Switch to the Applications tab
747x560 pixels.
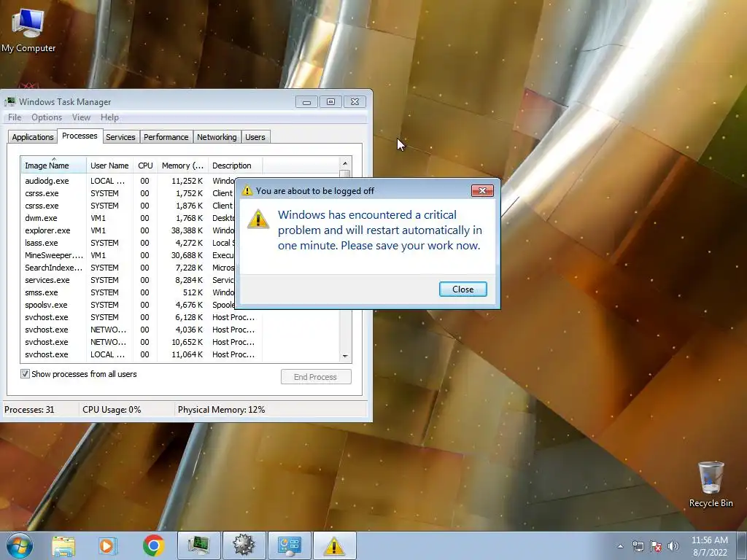click(x=32, y=137)
